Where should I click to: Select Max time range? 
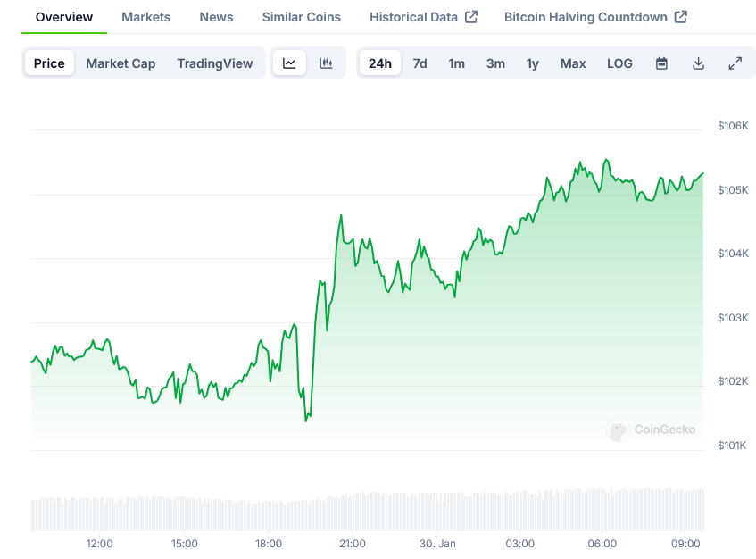click(x=573, y=63)
